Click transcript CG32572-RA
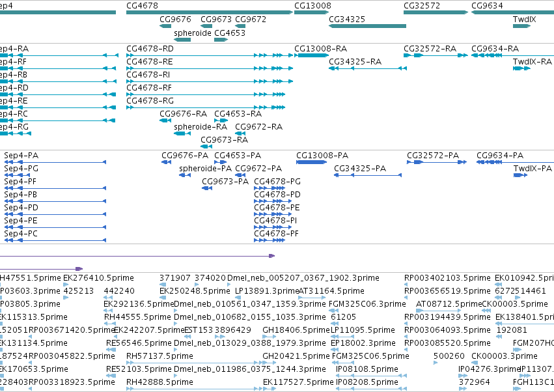The height and width of the screenshot is (392, 554). point(430,49)
